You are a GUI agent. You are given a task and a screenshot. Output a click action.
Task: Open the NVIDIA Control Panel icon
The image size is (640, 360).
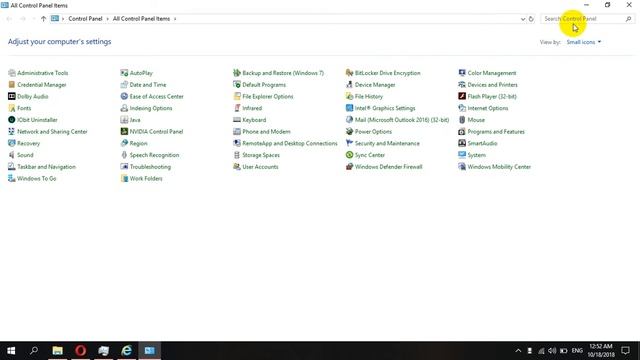tap(124, 131)
